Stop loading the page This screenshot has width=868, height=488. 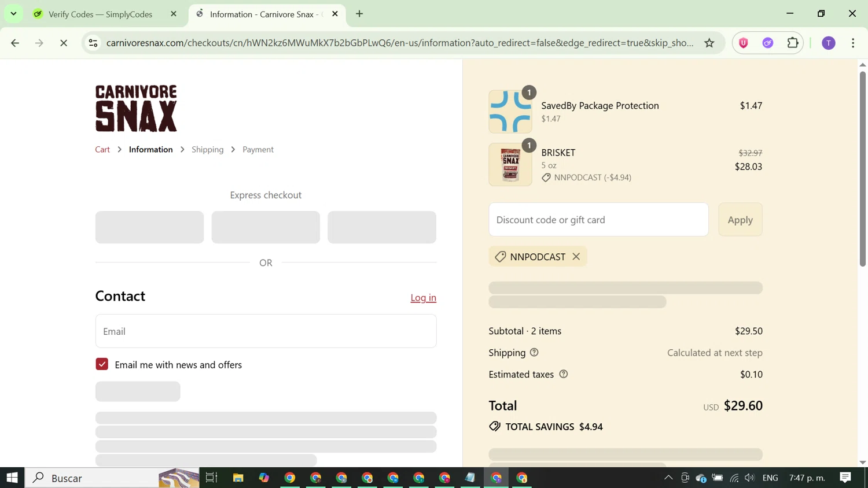[x=64, y=43]
